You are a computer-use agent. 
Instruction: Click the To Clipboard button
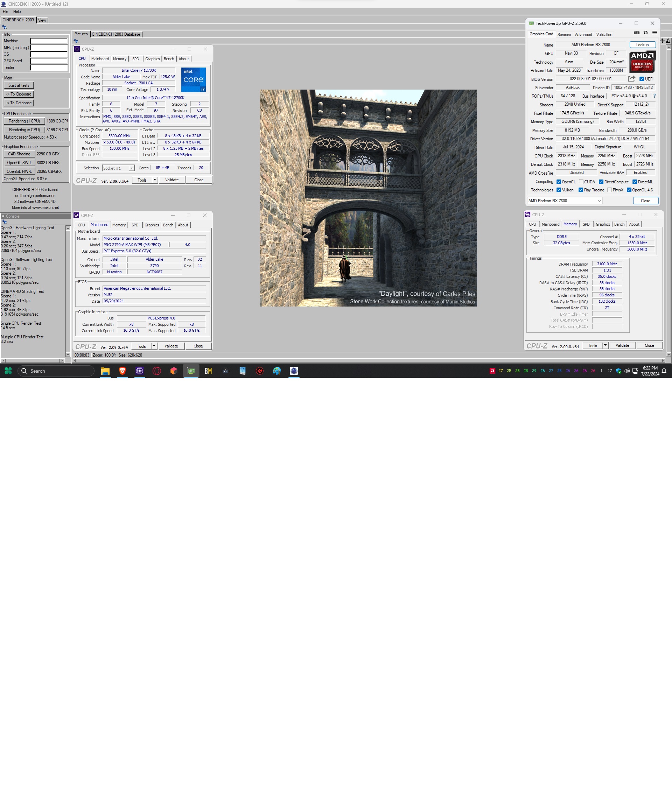pyautogui.click(x=19, y=94)
